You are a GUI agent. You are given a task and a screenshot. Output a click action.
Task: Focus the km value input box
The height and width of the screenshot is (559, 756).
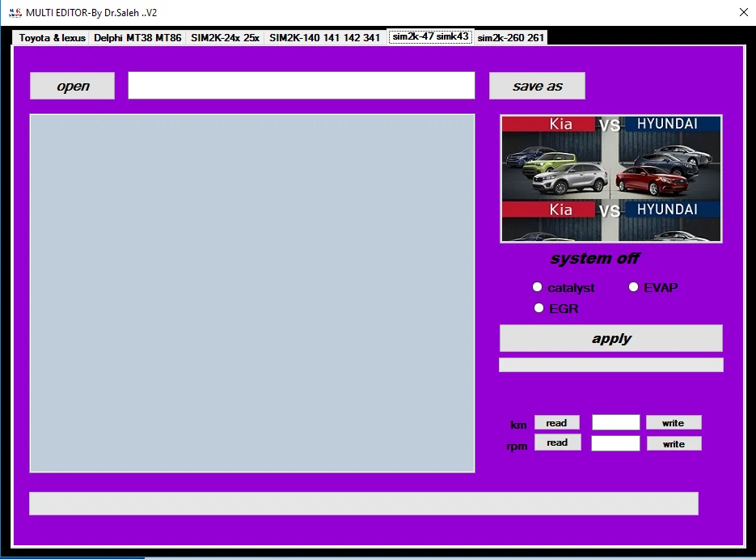pos(615,422)
